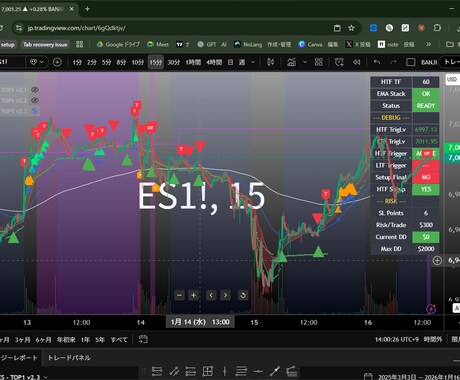Viewport: 460px width, 380px height.
Task: Zoom in with the chart plus button
Action: click(x=194, y=295)
